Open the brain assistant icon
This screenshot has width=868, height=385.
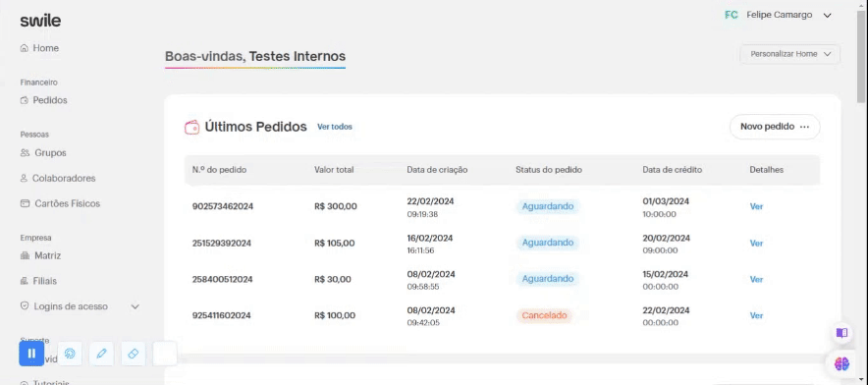tap(842, 364)
